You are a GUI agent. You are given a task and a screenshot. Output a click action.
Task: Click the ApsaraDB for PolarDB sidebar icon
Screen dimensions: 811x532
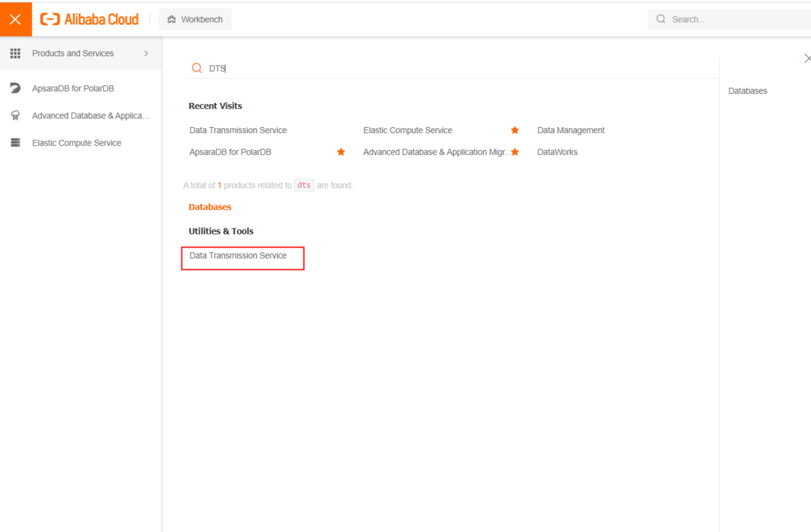16,89
